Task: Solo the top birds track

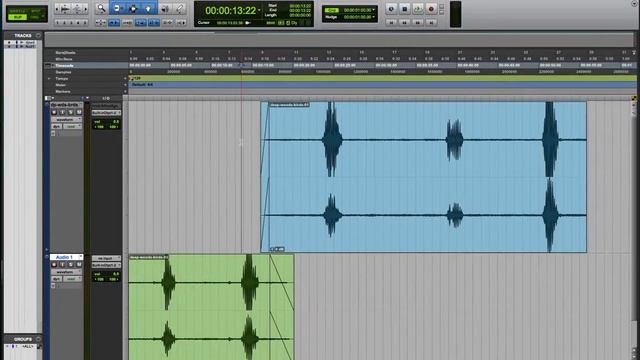Action: tap(71, 112)
